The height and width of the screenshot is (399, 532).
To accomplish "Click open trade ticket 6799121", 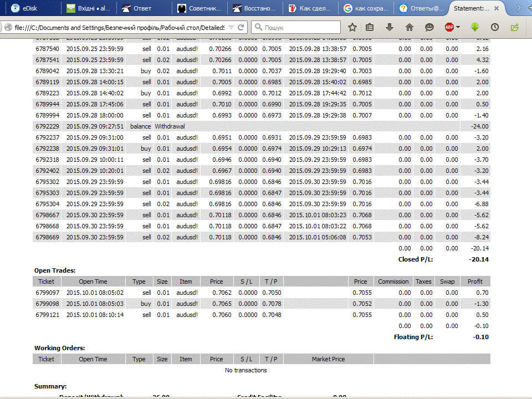I will pos(47,315).
